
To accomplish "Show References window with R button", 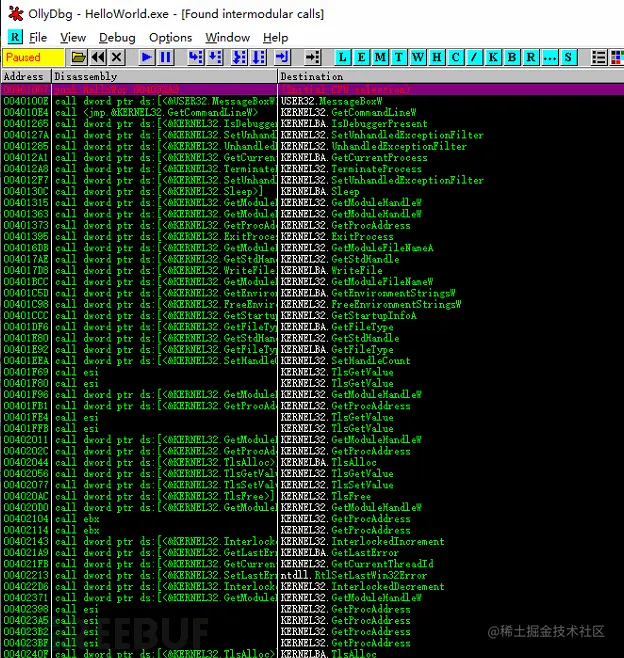I will (531, 57).
